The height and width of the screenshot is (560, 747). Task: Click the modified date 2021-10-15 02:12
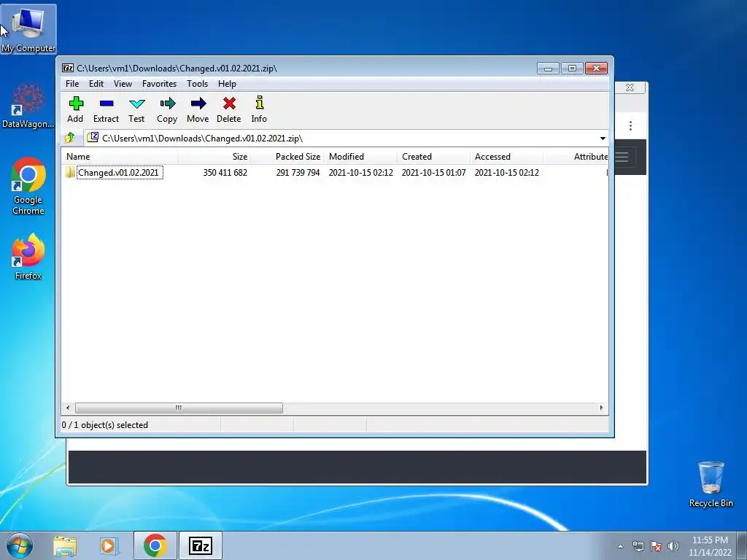pos(360,172)
